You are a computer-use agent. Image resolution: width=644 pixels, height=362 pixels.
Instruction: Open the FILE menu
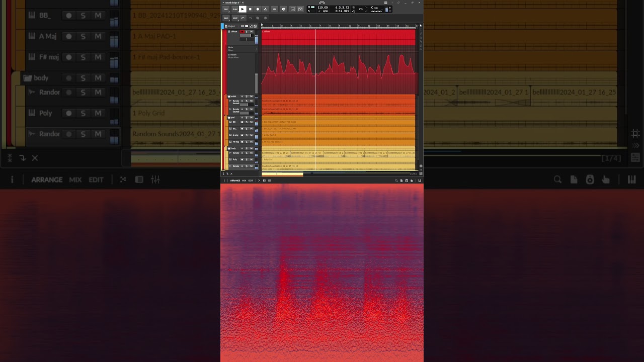(226, 9)
